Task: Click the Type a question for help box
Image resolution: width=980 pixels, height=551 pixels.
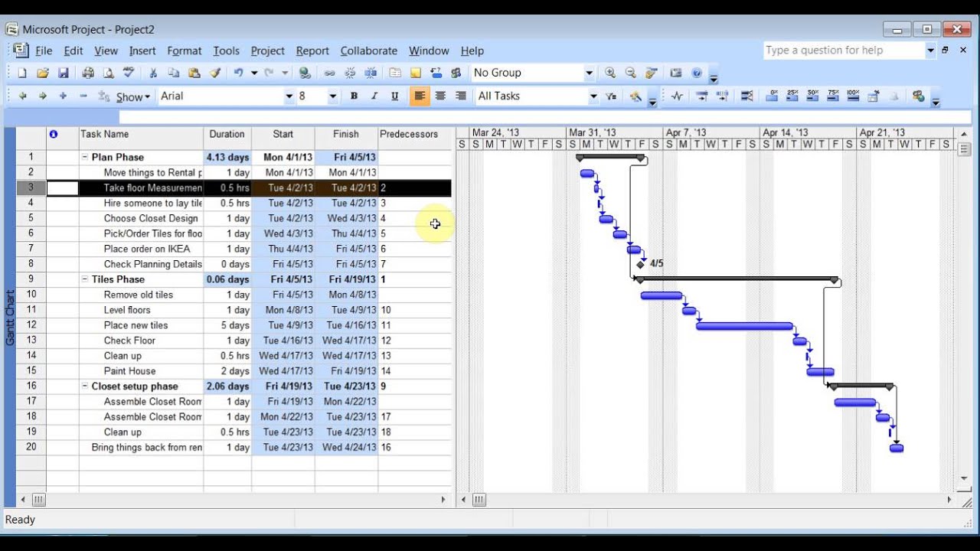Action: 842,51
